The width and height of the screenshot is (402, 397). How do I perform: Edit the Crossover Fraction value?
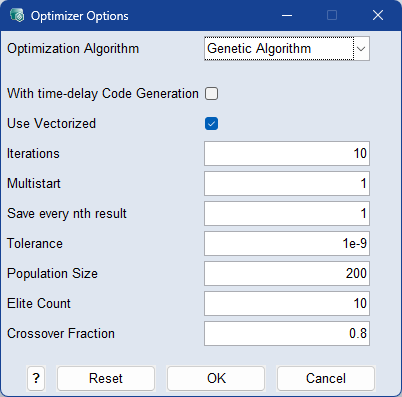(287, 334)
